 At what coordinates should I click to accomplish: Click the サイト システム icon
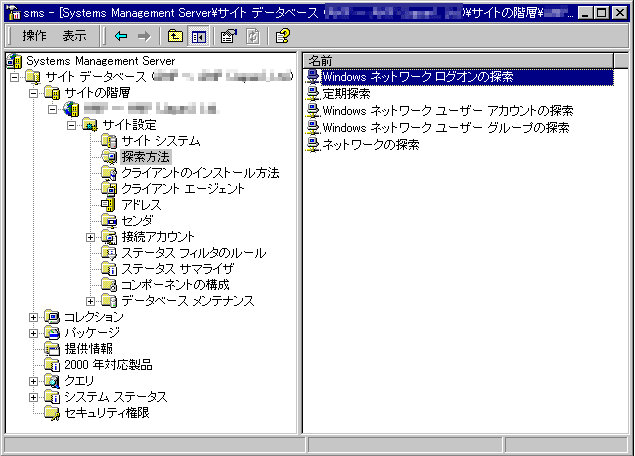109,141
